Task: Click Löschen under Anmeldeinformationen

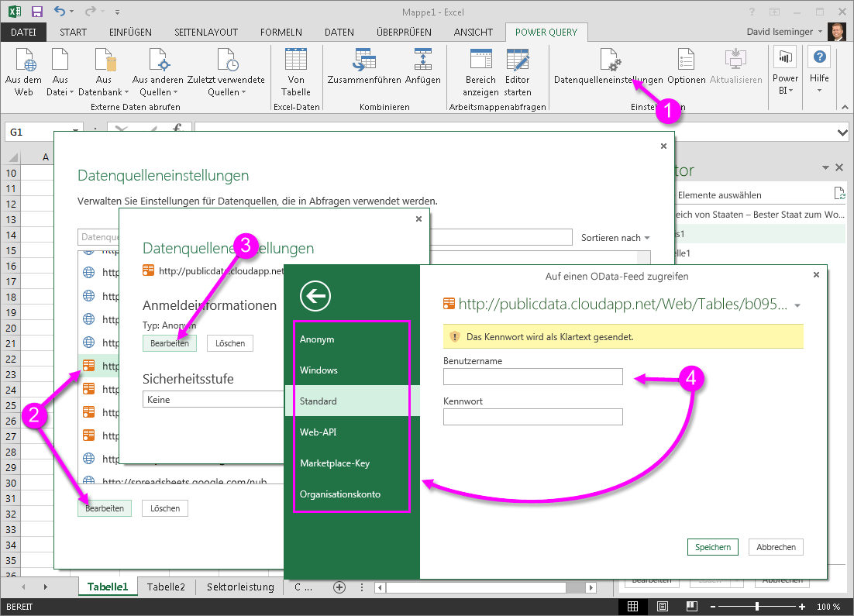Action: tap(230, 343)
